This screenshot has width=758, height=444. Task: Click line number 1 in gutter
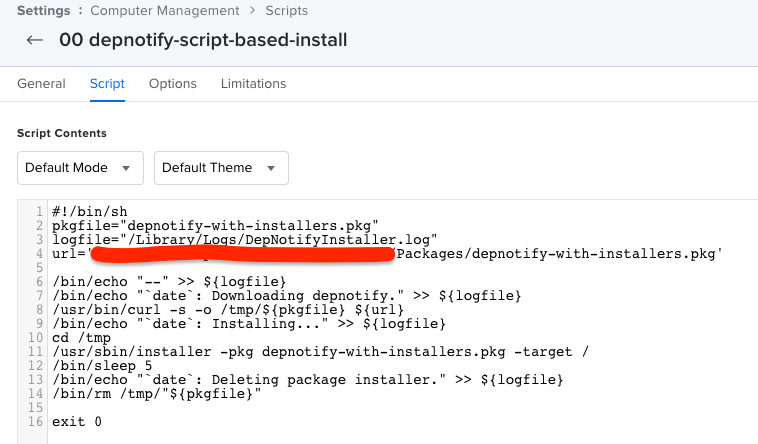point(39,212)
